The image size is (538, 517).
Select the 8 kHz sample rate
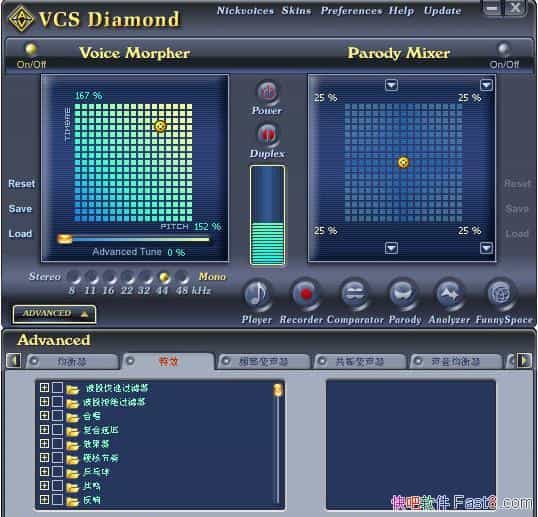pyautogui.click(x=73, y=277)
